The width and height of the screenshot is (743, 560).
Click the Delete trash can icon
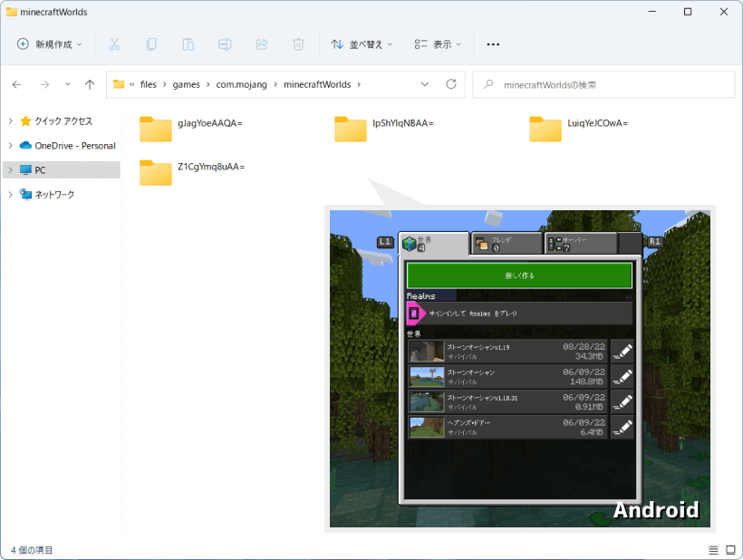tap(298, 44)
